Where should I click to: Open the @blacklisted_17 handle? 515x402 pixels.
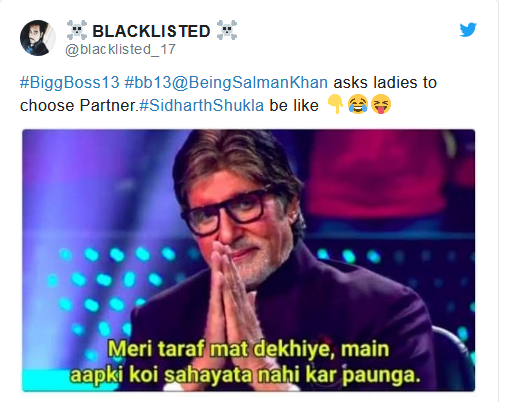point(120,50)
